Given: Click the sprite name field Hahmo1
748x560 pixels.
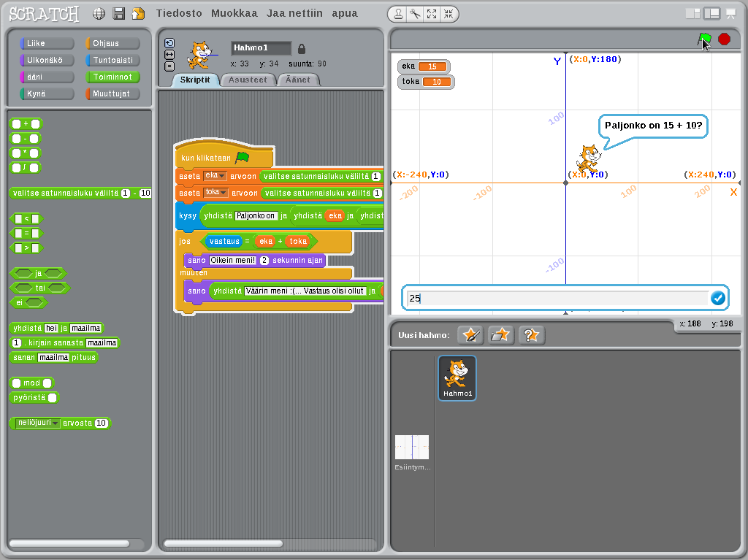Looking at the screenshot, I should 261,47.
